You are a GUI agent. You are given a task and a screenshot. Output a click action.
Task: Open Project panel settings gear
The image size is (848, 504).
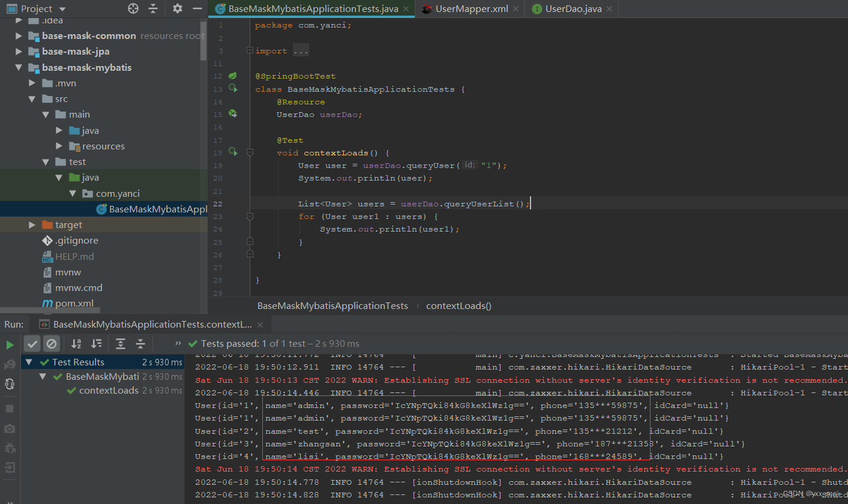click(x=177, y=8)
